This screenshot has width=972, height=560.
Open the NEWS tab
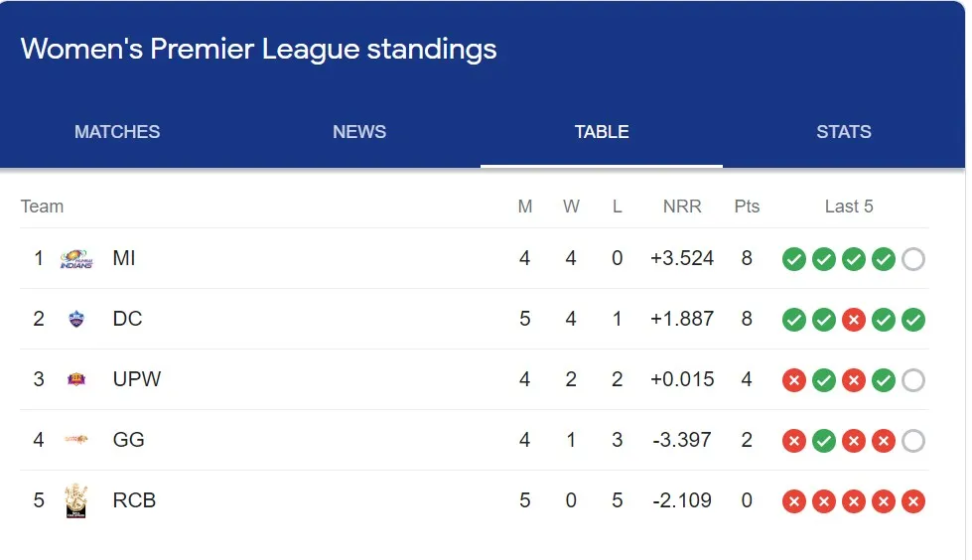click(359, 131)
